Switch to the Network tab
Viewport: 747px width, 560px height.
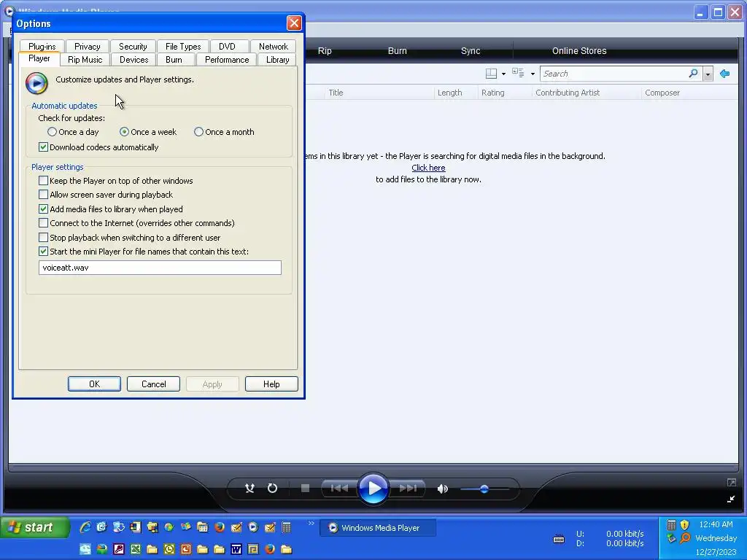(274, 46)
